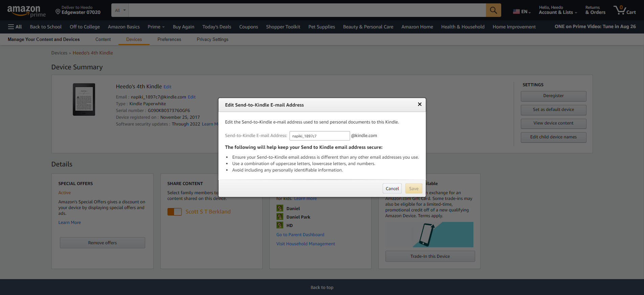Open Coupons page
The height and width of the screenshot is (295, 644).
click(249, 27)
